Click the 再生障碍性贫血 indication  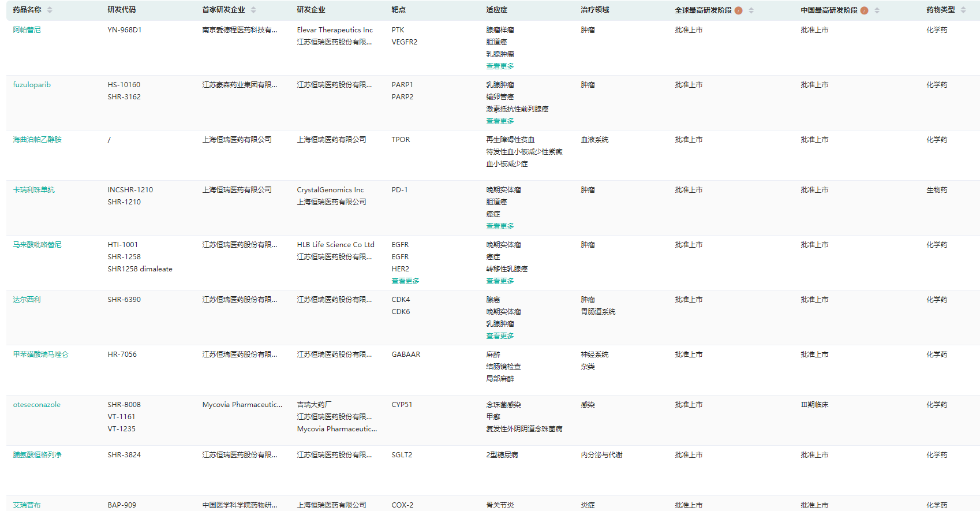pyautogui.click(x=510, y=140)
